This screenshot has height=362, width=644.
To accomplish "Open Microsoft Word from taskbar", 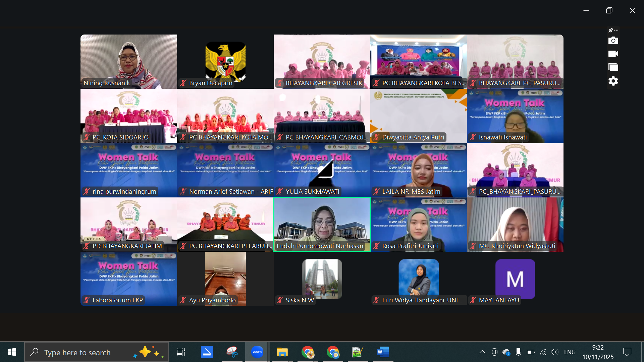I will (383, 352).
